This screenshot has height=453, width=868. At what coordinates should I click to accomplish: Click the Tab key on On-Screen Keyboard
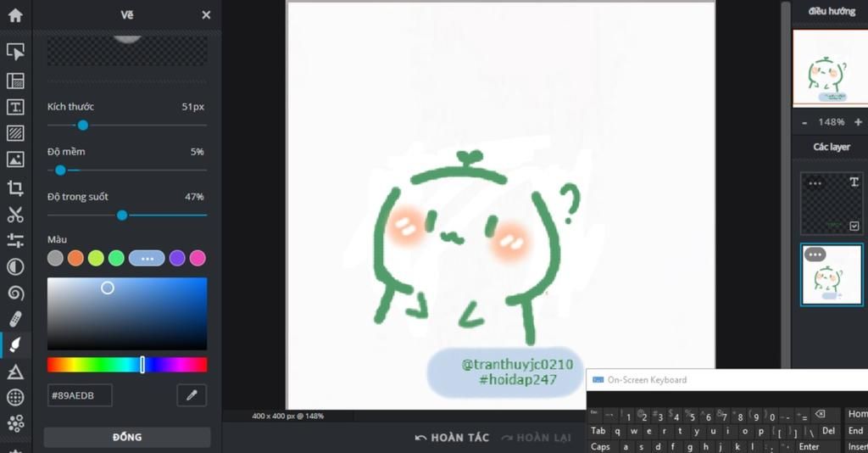coord(598,430)
